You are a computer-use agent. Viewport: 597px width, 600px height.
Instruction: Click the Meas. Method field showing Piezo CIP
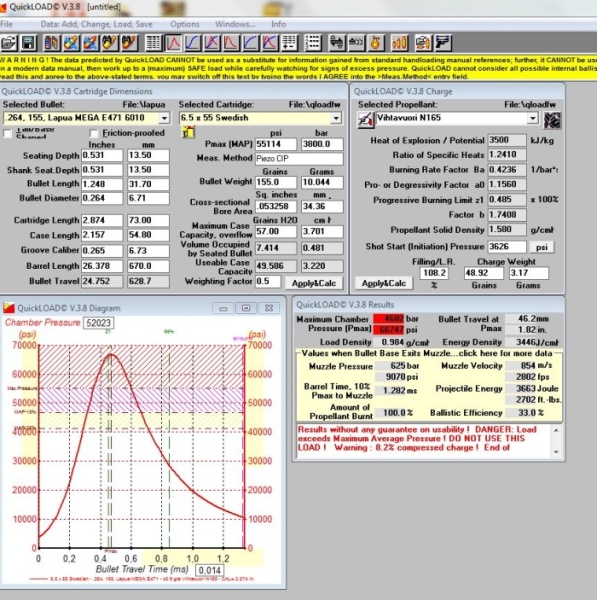point(299,158)
